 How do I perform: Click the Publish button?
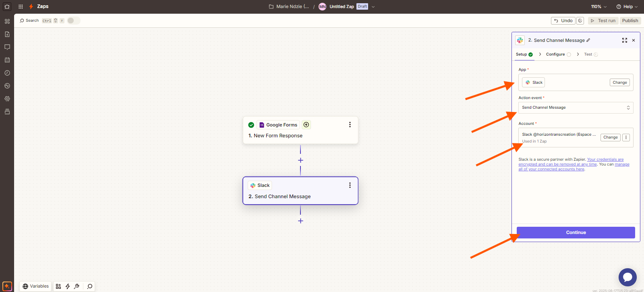(630, 21)
